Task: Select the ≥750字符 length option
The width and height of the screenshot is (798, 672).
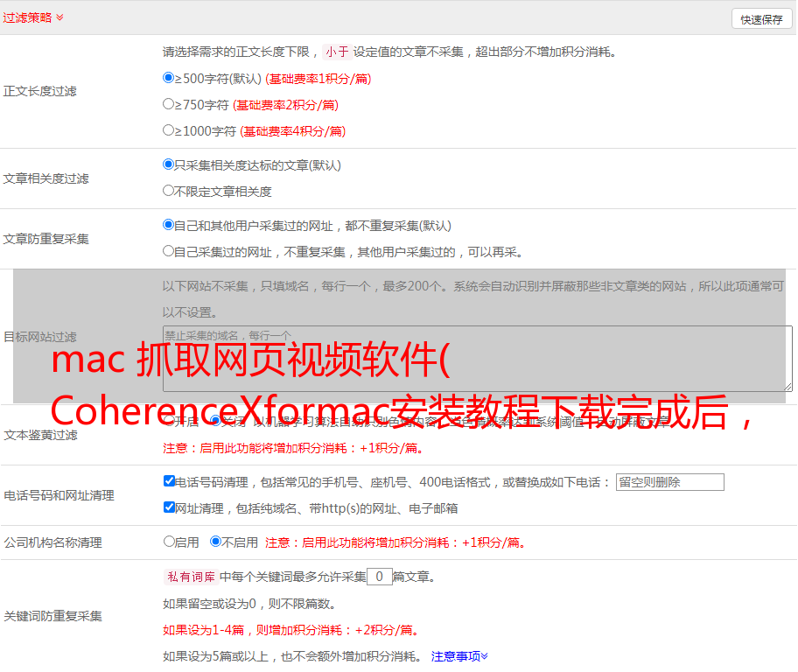Action: [x=168, y=104]
